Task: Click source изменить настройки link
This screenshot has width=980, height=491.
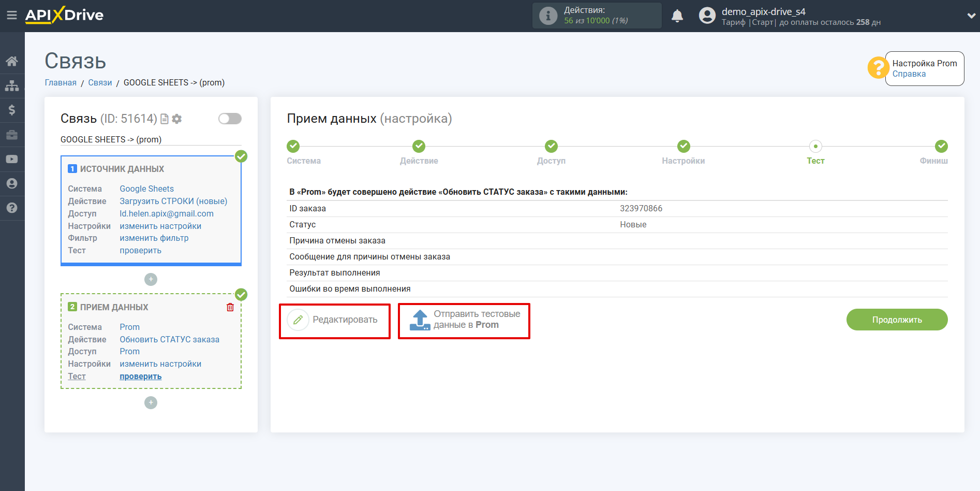Action: [160, 226]
